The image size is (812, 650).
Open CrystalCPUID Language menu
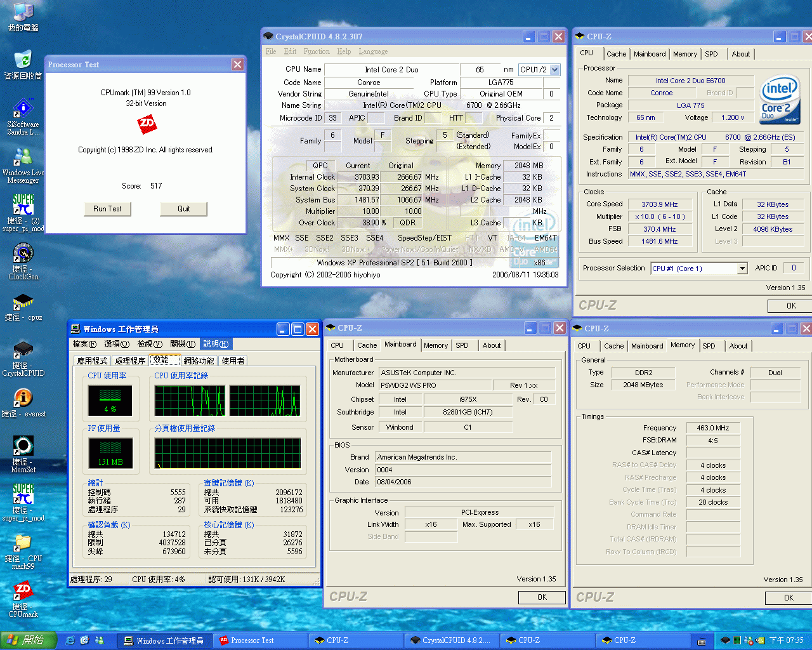point(373,51)
